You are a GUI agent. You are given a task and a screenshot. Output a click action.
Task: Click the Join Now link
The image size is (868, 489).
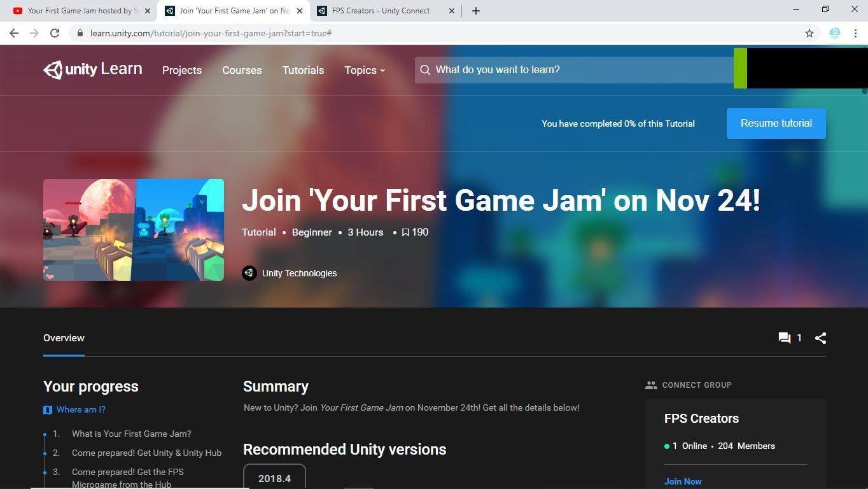pyautogui.click(x=683, y=481)
